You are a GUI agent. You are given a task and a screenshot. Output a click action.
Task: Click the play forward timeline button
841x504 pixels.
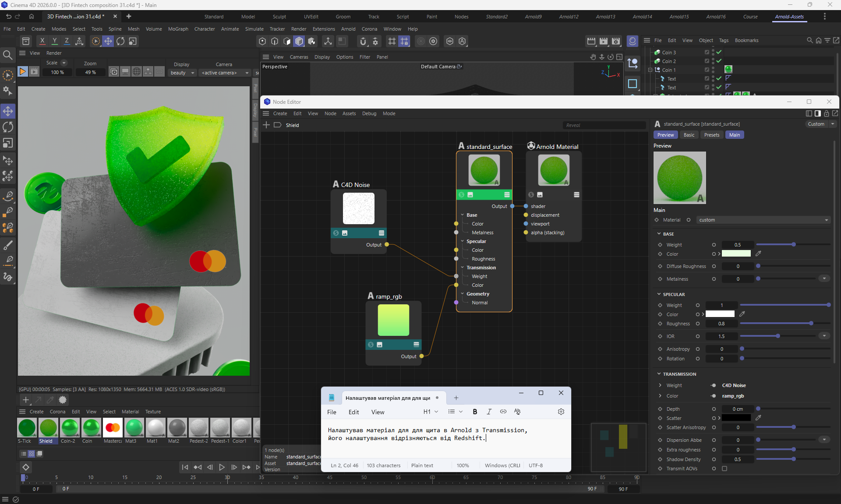[x=222, y=467]
